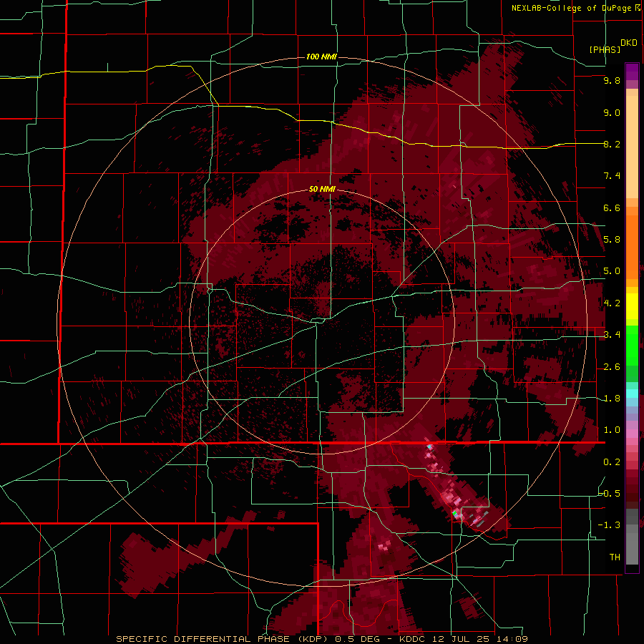Click the 0.2 value on the color scale
644x644 pixels.
pyautogui.click(x=612, y=462)
